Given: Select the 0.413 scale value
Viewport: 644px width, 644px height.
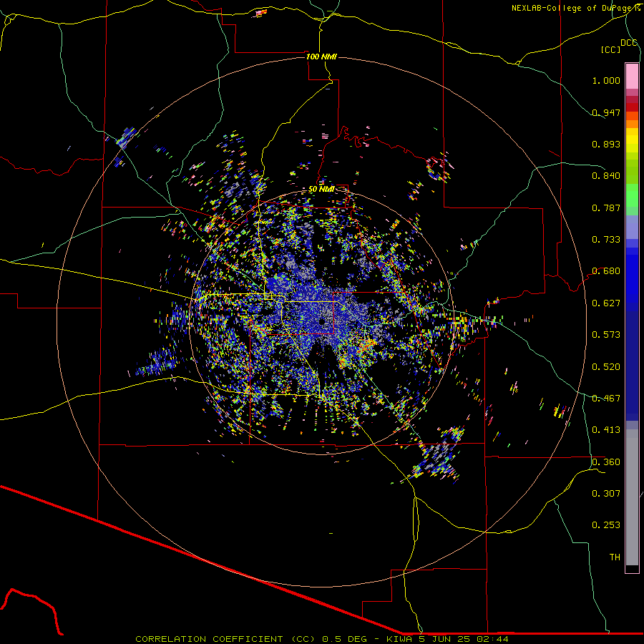Looking at the screenshot, I should tap(606, 430).
